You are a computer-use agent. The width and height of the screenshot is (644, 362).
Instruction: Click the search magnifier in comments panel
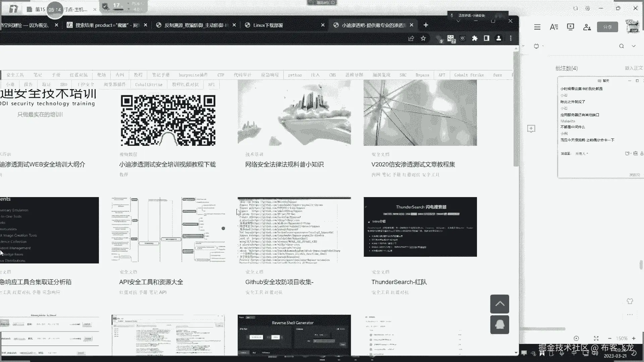(x=622, y=46)
